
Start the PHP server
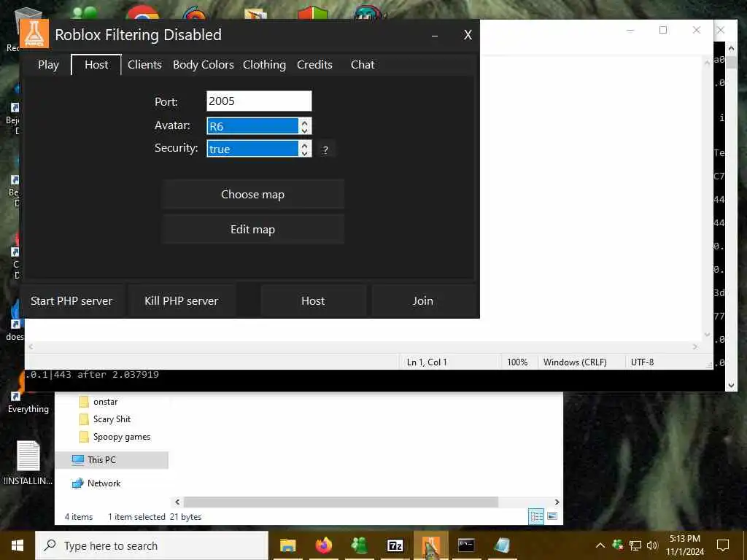point(71,301)
